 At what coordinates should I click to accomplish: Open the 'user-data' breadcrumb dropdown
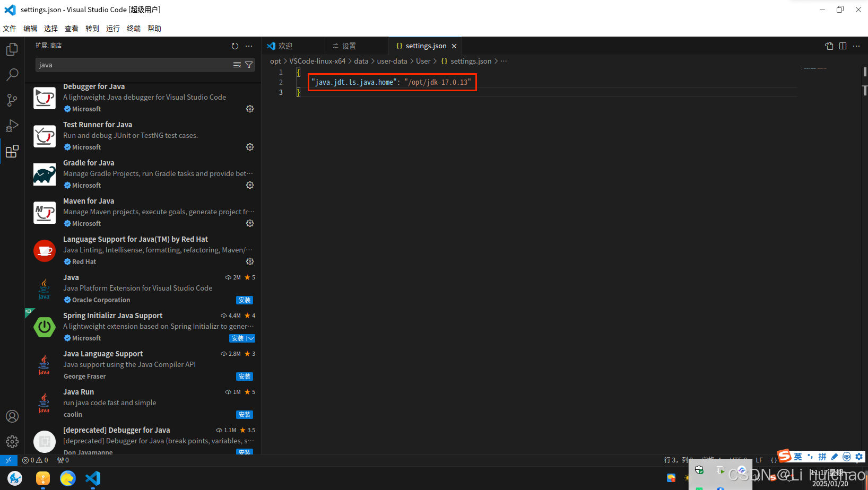coord(392,61)
